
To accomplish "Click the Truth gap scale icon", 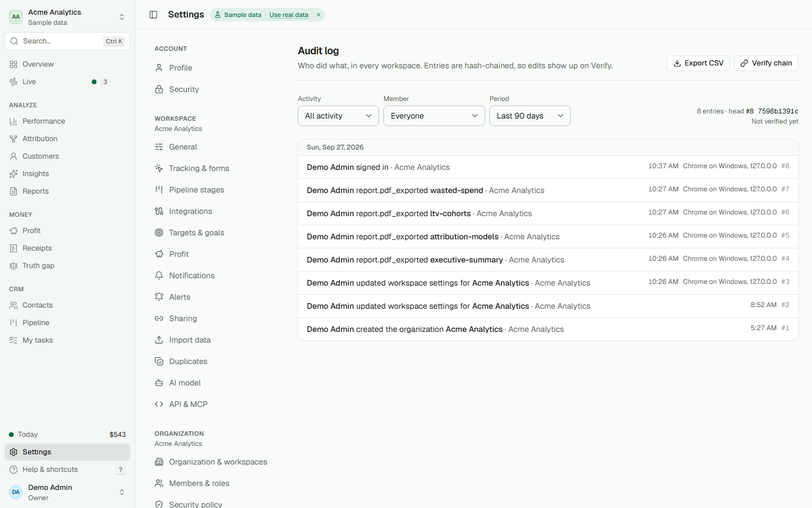I will pyautogui.click(x=14, y=266).
